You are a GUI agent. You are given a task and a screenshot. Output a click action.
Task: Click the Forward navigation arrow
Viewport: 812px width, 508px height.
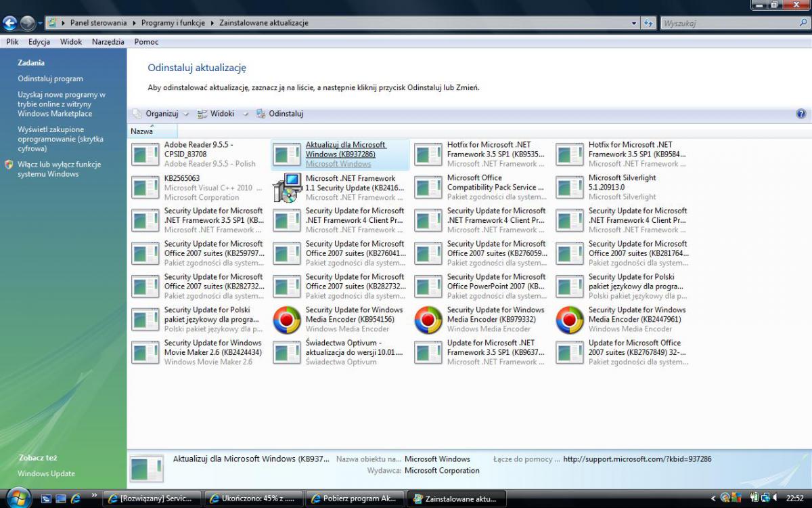(x=28, y=23)
